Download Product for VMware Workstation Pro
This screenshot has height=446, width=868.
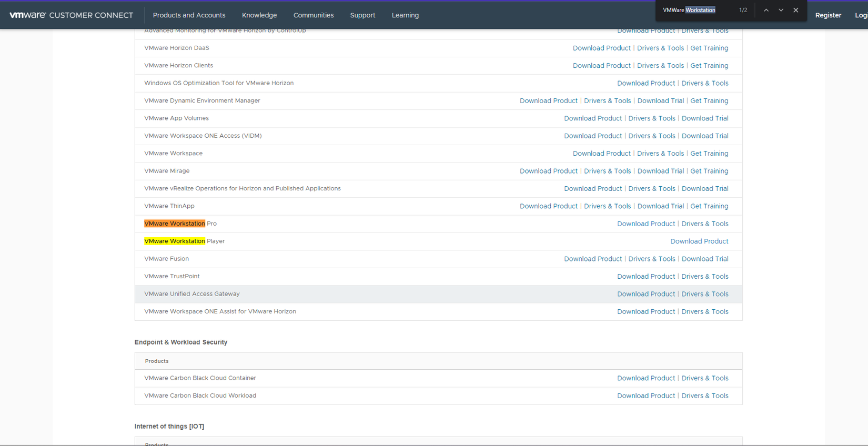646,224
